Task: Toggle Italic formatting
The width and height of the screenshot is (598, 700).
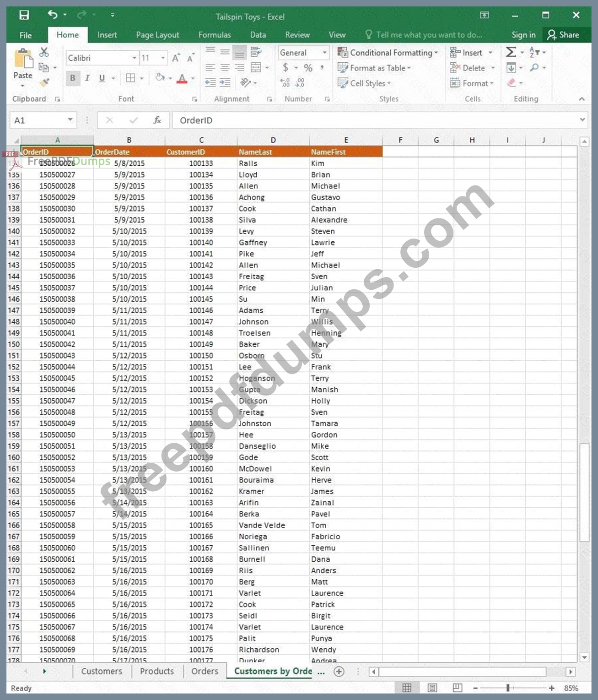Action: [x=87, y=78]
